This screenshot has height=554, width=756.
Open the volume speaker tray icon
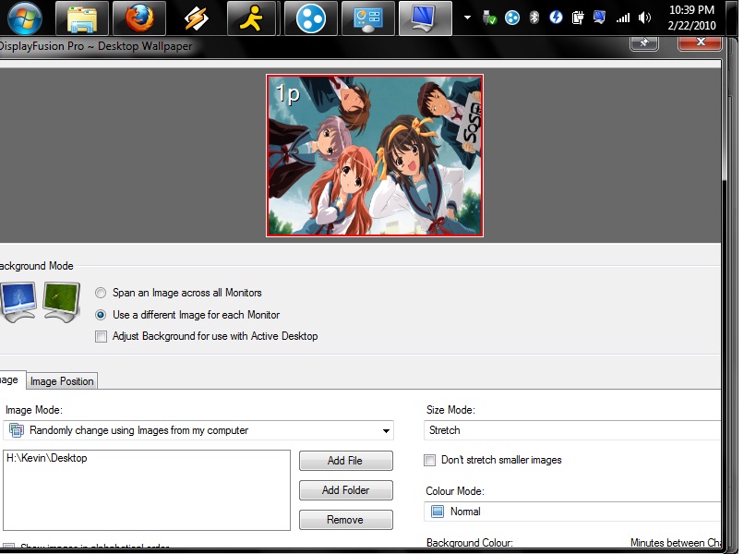[644, 18]
